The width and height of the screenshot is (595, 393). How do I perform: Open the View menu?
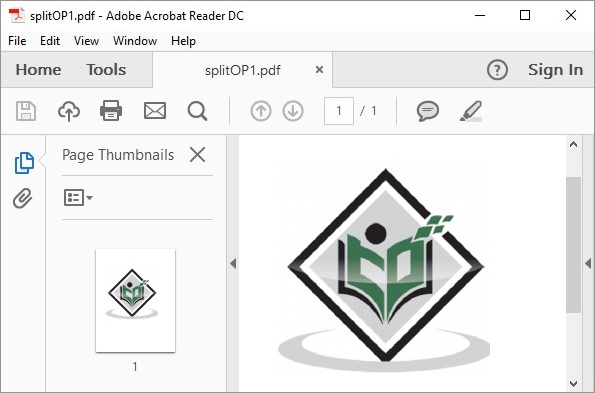(x=87, y=41)
